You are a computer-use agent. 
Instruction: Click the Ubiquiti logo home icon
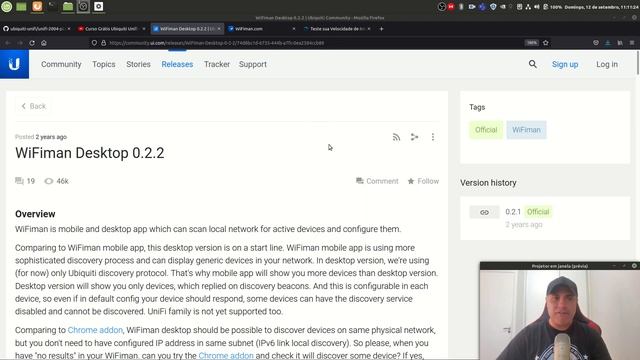[14, 64]
